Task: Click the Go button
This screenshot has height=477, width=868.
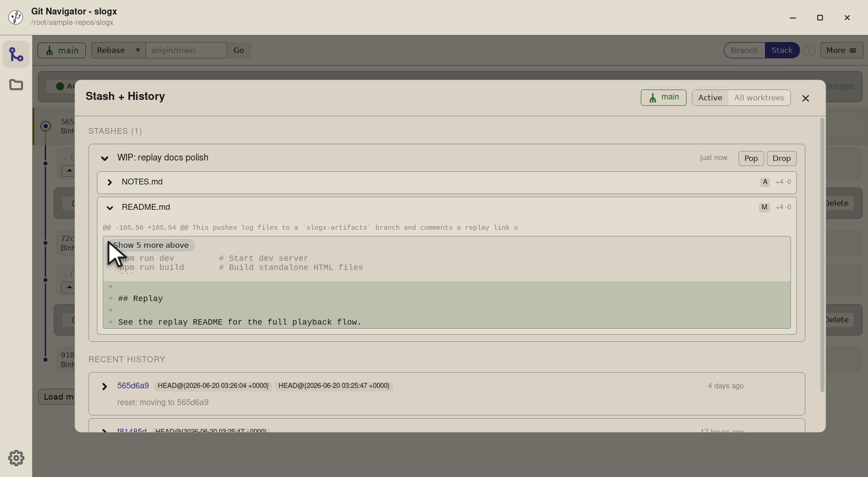Action: click(239, 50)
